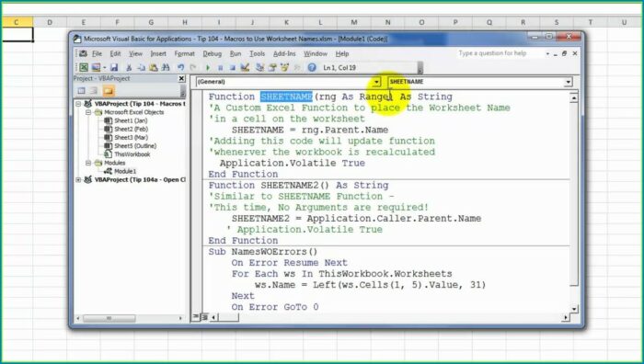Open the Help menu

tap(342, 53)
